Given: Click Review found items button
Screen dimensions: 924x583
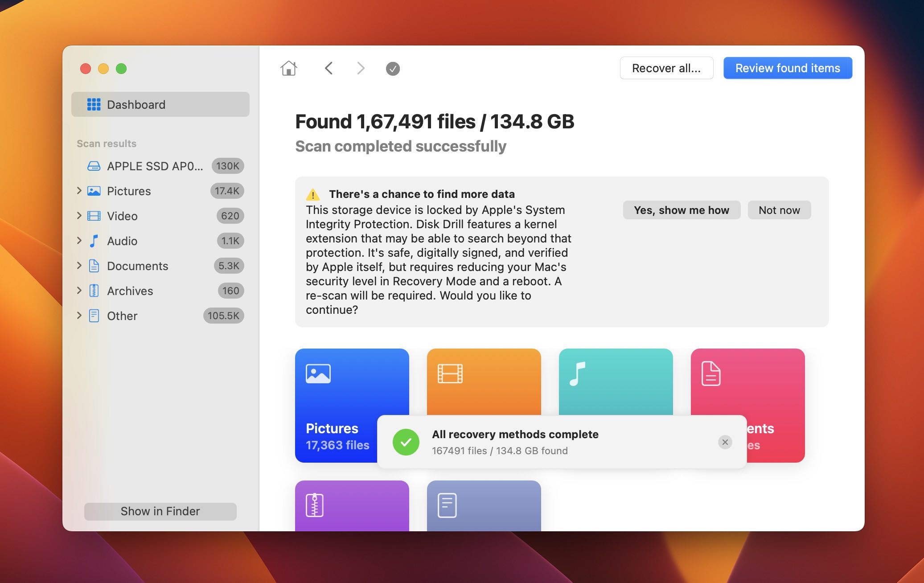Looking at the screenshot, I should pyautogui.click(x=787, y=67).
